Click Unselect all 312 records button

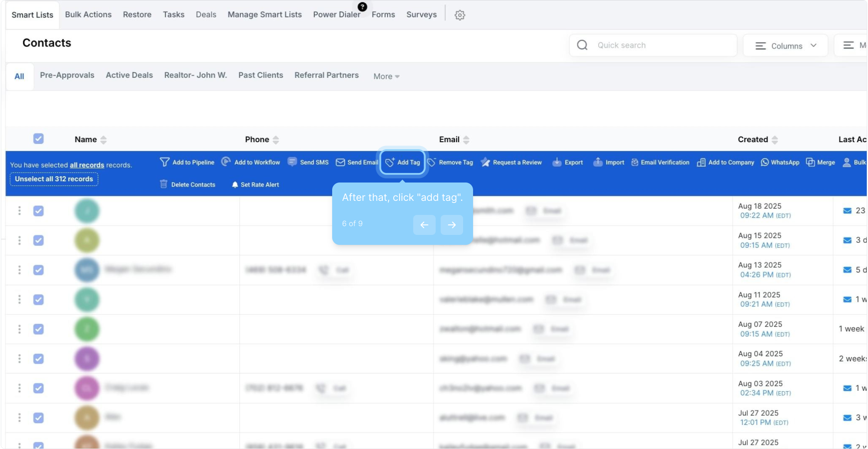pyautogui.click(x=54, y=179)
